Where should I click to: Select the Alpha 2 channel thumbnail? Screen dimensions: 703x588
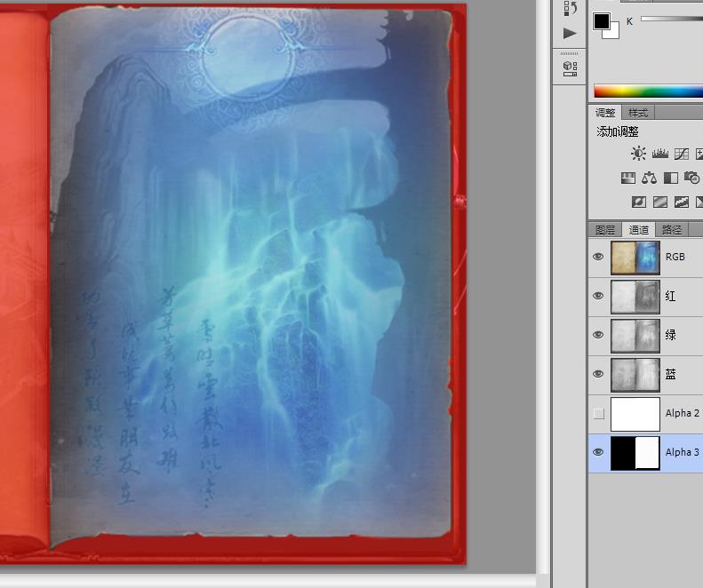(635, 414)
